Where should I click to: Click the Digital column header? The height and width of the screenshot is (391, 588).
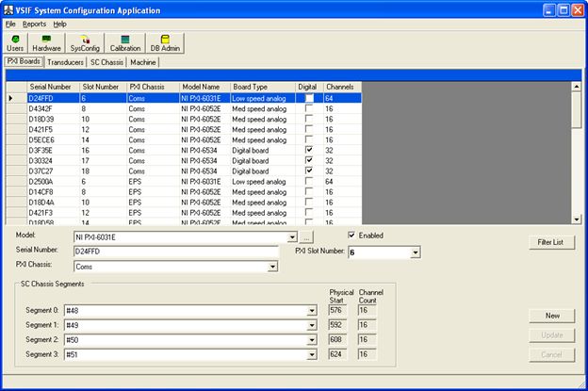(309, 87)
